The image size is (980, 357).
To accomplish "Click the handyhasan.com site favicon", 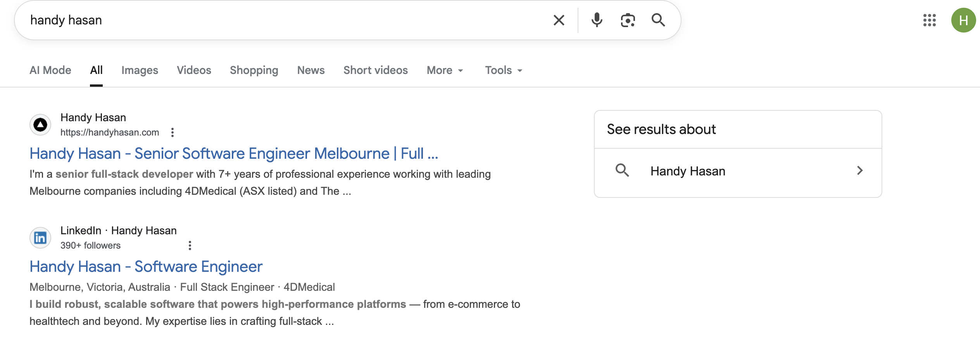I will click(x=40, y=124).
